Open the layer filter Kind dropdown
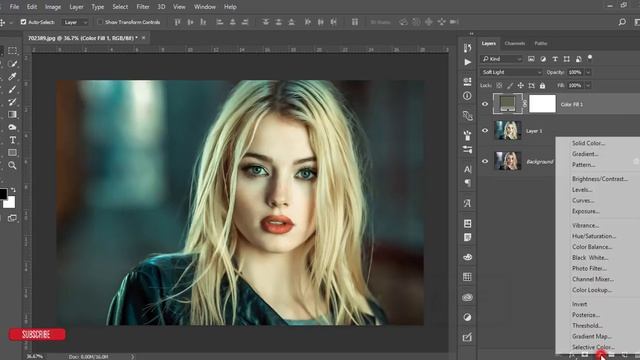The width and height of the screenshot is (640, 360). point(501,59)
